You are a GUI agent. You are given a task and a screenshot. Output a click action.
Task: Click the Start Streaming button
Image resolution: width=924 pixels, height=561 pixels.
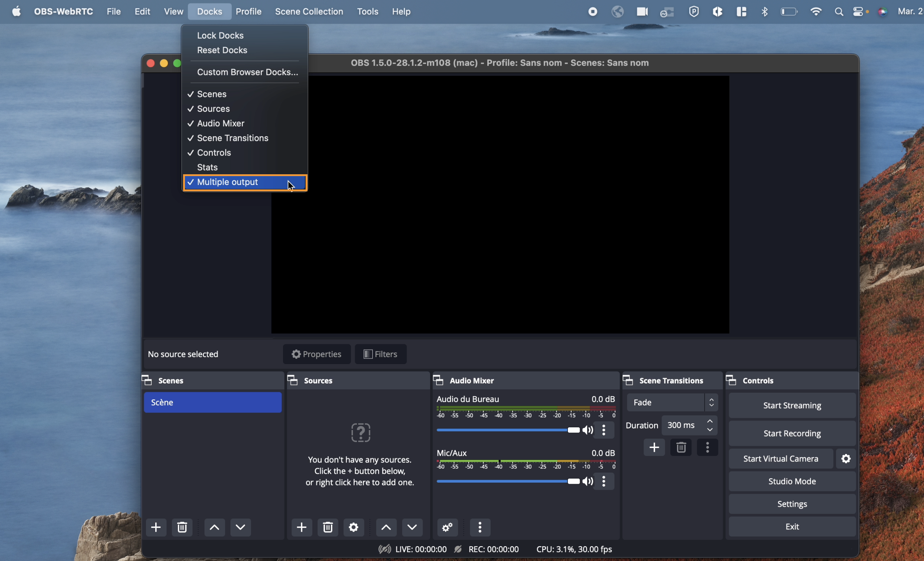click(792, 405)
